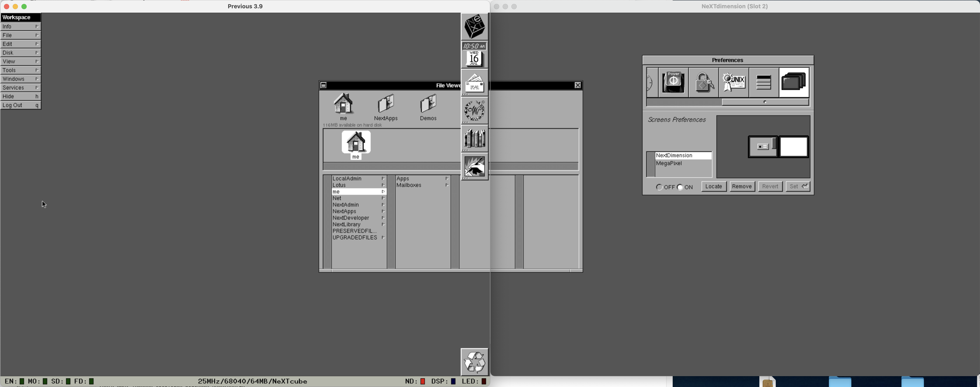
Task: Open the Librarian books dock icon
Action: [x=474, y=138]
